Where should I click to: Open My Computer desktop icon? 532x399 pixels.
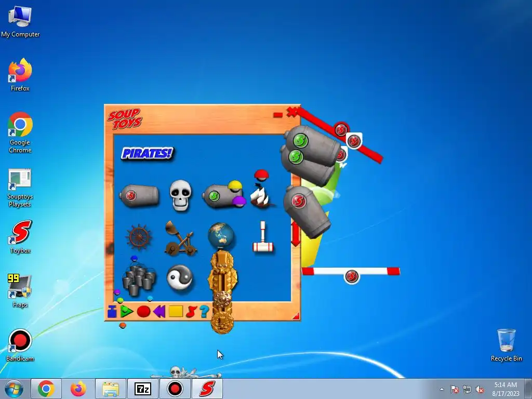(20, 21)
